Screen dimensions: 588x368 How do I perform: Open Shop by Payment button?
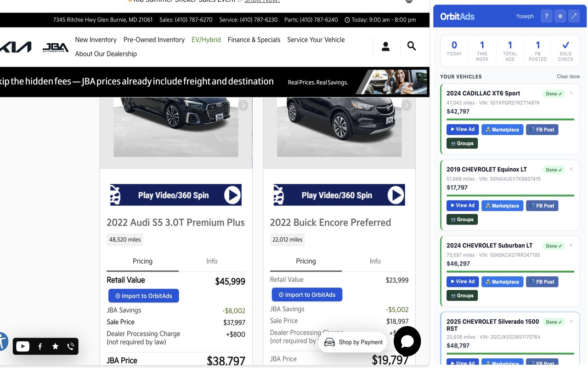pyautogui.click(x=353, y=342)
